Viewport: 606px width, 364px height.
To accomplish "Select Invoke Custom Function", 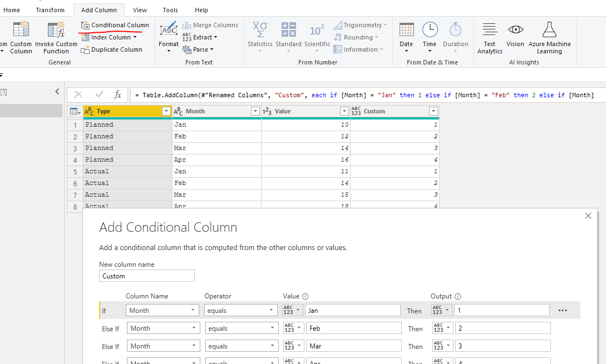I will click(56, 38).
